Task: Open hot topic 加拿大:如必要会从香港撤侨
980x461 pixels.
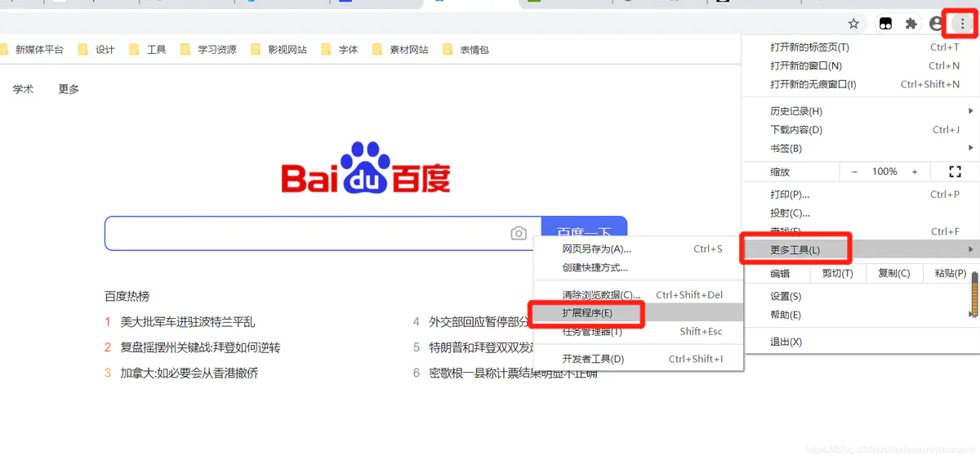Action: click(x=189, y=373)
